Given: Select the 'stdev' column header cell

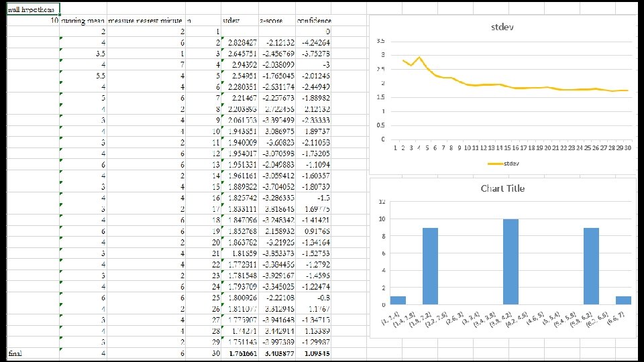Looking at the screenshot, I should [239, 20].
